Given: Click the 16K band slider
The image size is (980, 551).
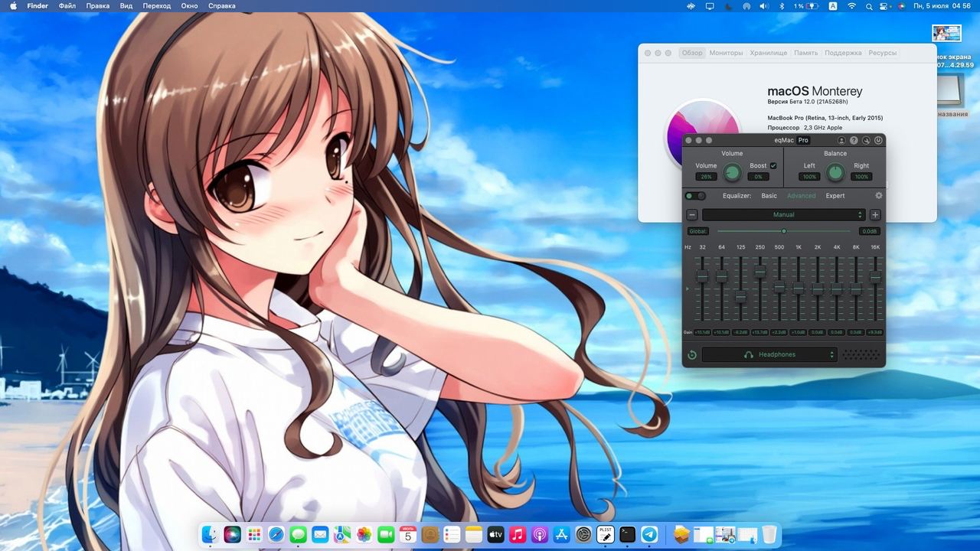Looking at the screenshot, I should tap(875, 289).
